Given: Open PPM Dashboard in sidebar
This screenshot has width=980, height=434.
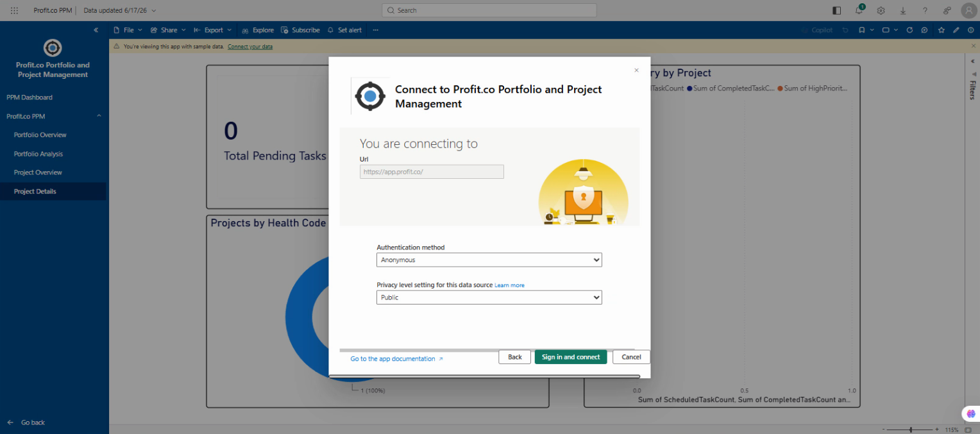Looking at the screenshot, I should tap(30, 97).
